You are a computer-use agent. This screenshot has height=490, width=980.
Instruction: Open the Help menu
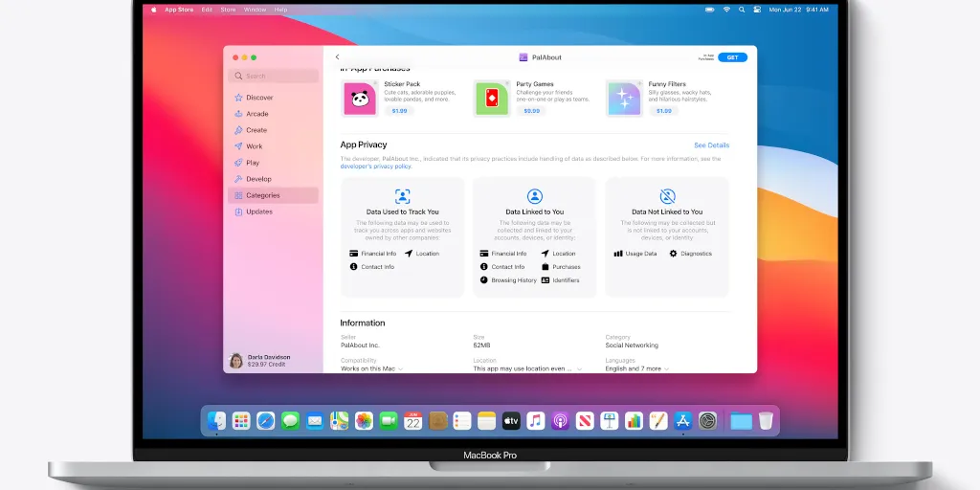[x=281, y=10]
